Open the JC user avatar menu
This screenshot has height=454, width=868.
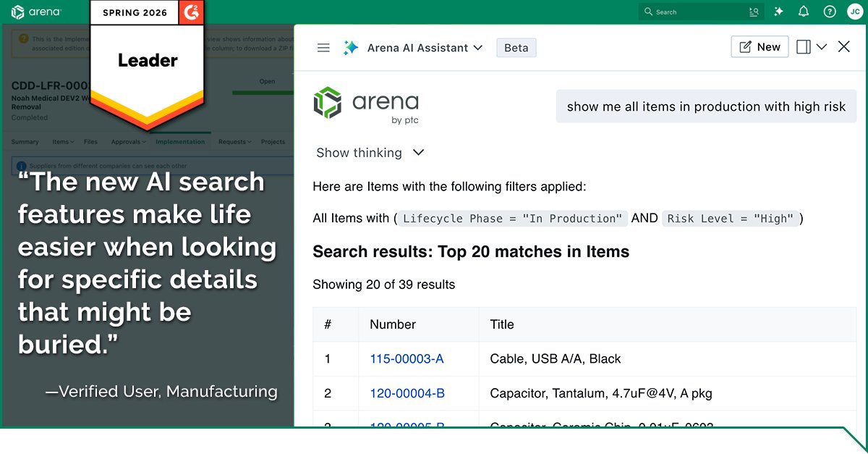[855, 12]
